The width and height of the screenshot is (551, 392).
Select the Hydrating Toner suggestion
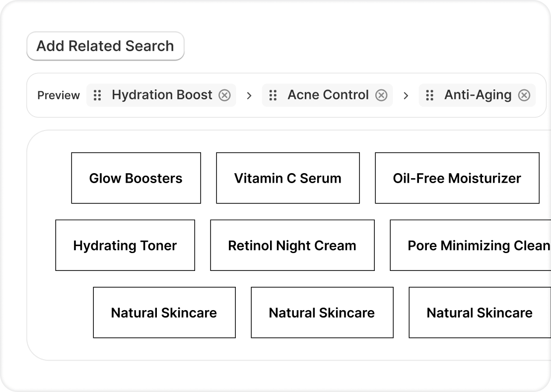[125, 246]
